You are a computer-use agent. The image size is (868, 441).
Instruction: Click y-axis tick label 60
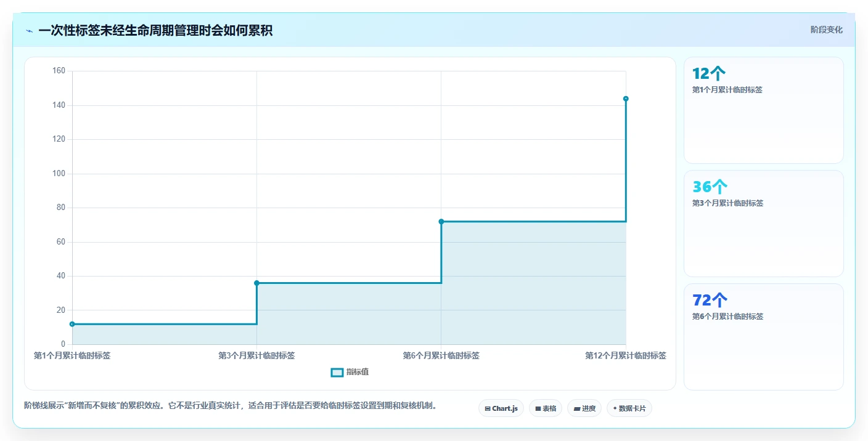[x=60, y=242]
